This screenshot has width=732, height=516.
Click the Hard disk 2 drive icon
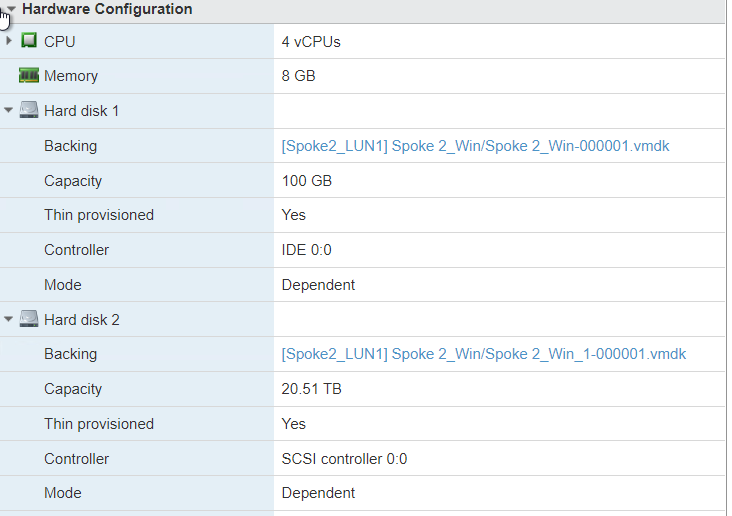coord(29,319)
